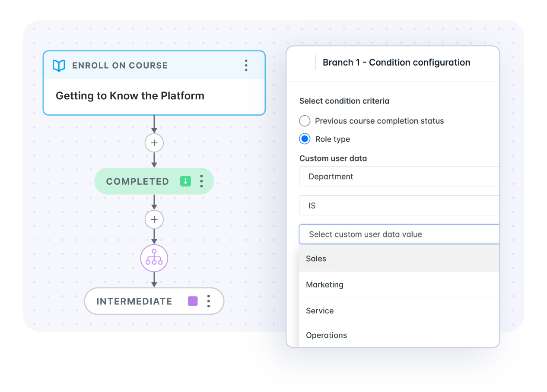Click the plus button below the Completed node
Image resolution: width=547 pixels, height=392 pixels.
coord(154,219)
